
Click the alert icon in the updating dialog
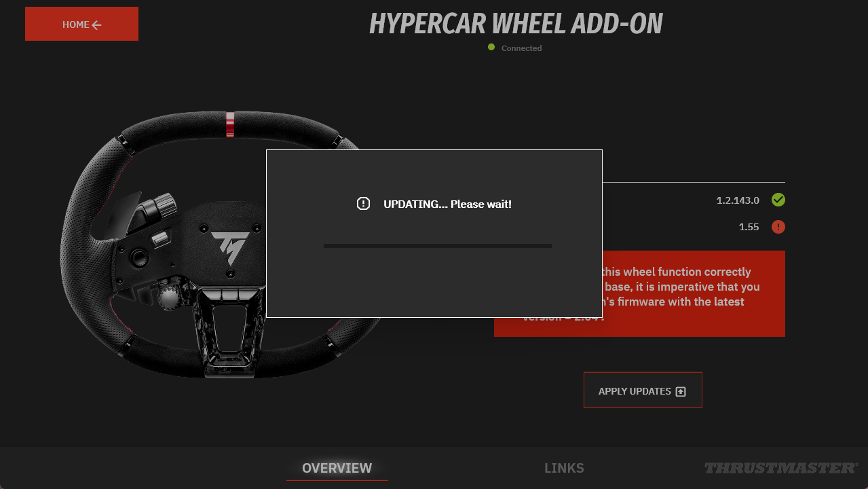(363, 204)
